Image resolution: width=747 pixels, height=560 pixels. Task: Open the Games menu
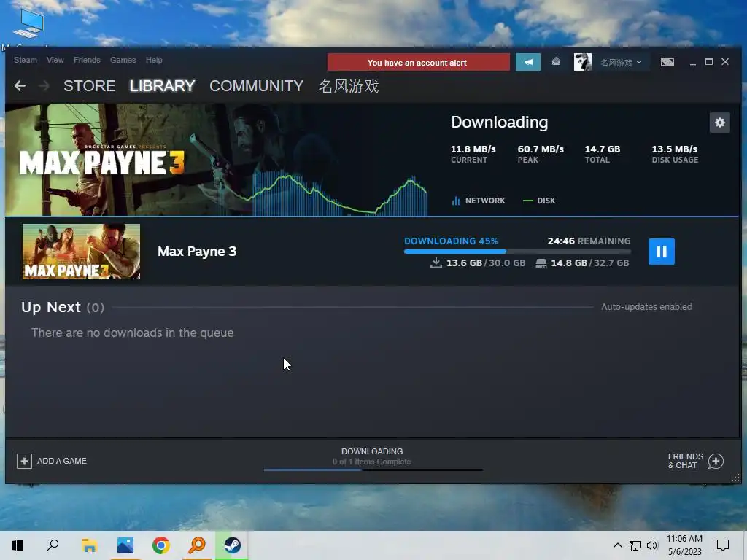coord(123,60)
